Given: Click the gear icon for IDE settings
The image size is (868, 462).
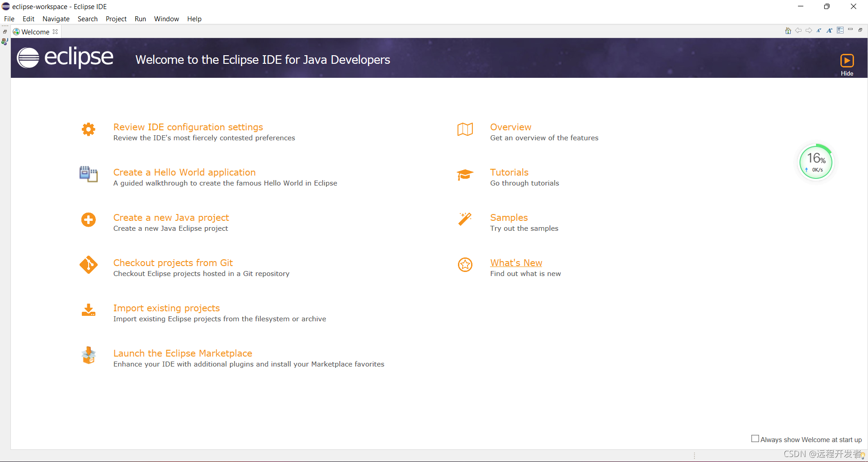Looking at the screenshot, I should point(89,129).
